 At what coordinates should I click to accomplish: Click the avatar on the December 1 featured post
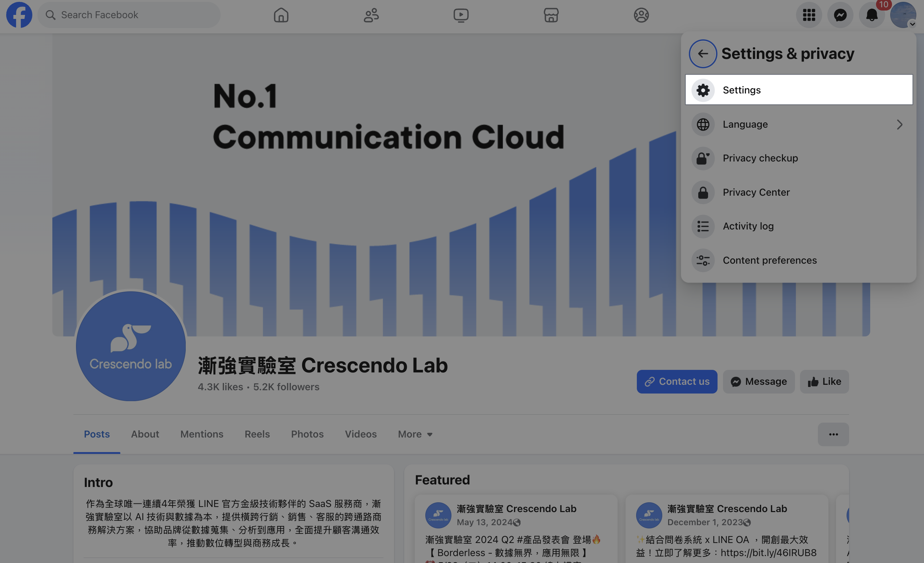[649, 515]
